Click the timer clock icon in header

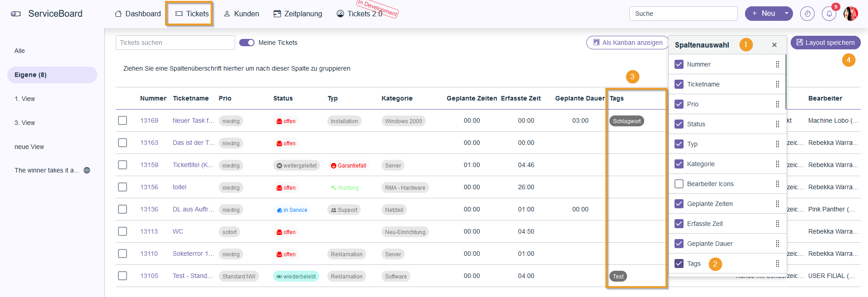coord(807,14)
